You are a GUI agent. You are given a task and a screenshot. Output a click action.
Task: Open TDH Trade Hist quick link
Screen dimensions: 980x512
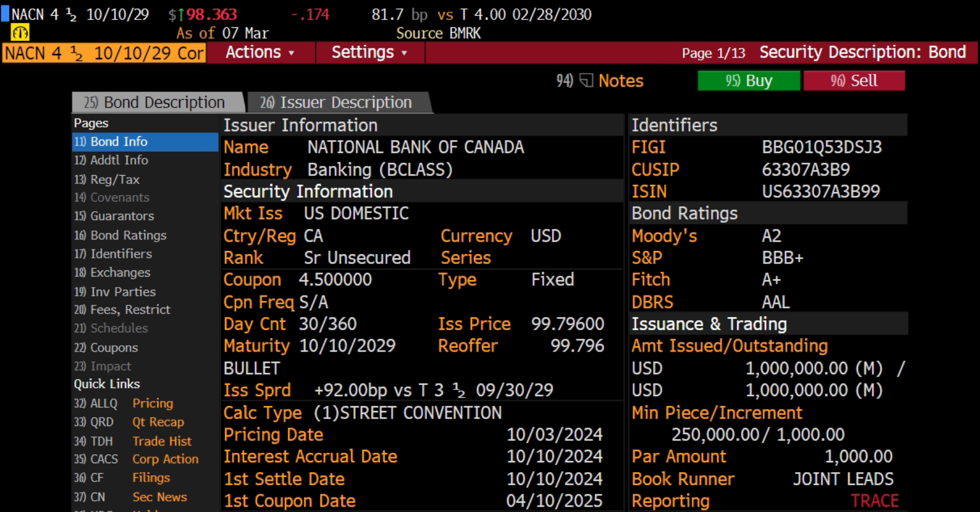[x=133, y=441]
